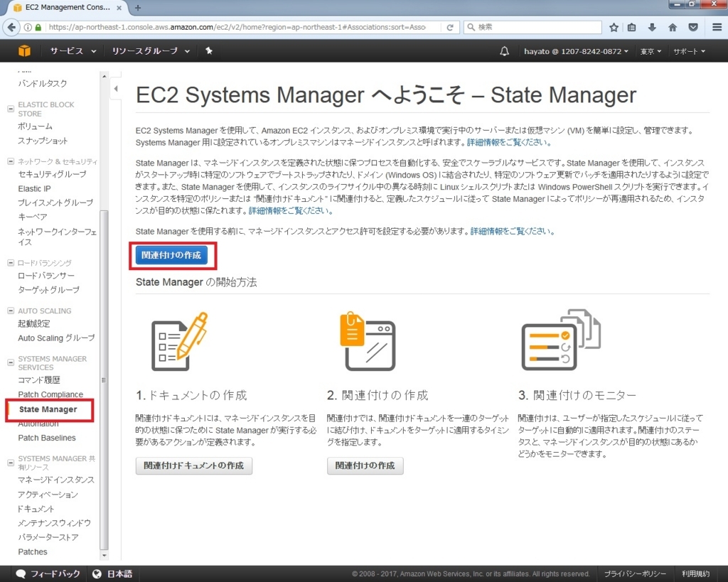728x582 pixels.
Task: Open コマンド履歴 in the sidebar
Action: pyautogui.click(x=39, y=379)
